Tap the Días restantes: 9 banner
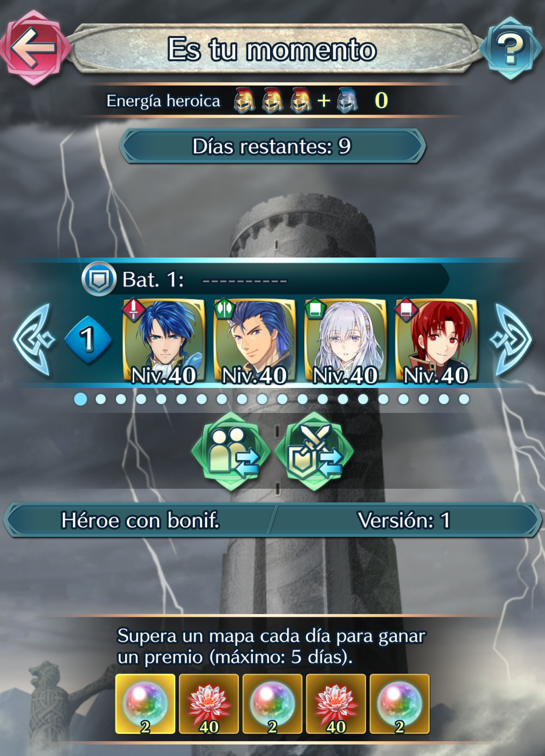The width and height of the screenshot is (545, 756). 272,146
